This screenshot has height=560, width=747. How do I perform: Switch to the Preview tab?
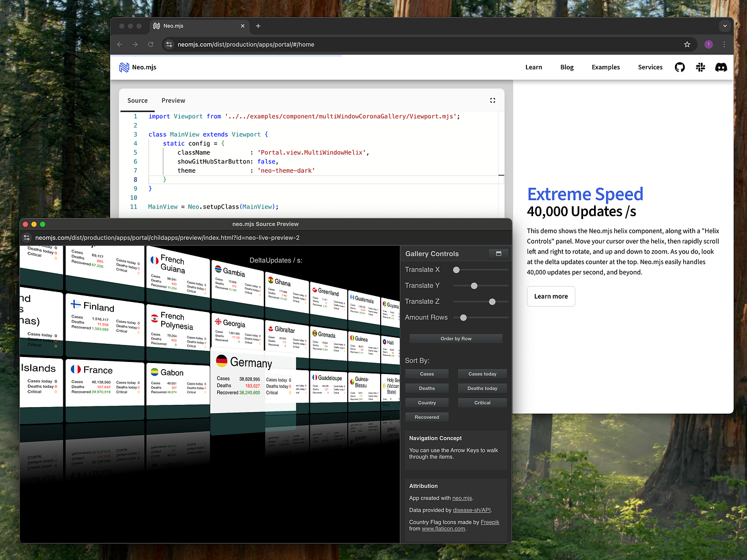tap(173, 101)
